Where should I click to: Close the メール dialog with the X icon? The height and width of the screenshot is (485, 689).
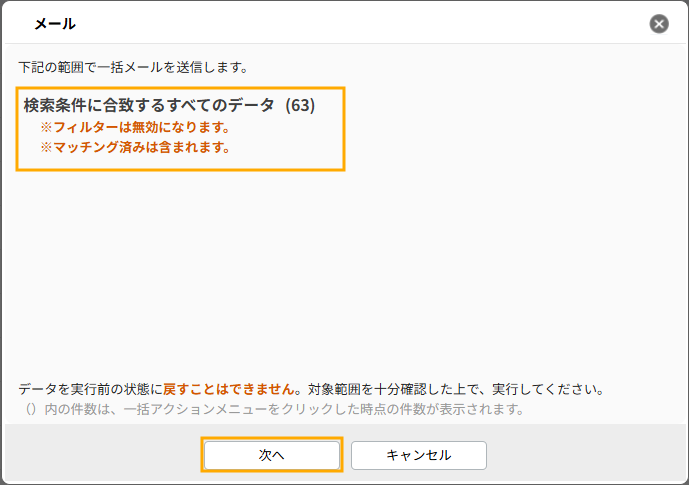658,24
